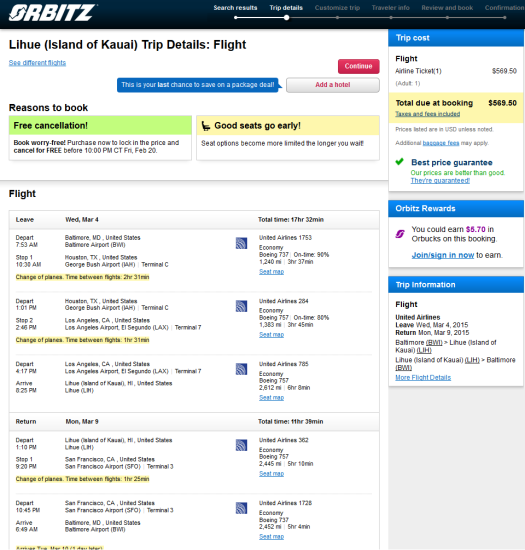Go to Search results step
The width and height of the screenshot is (525, 550).
(235, 8)
